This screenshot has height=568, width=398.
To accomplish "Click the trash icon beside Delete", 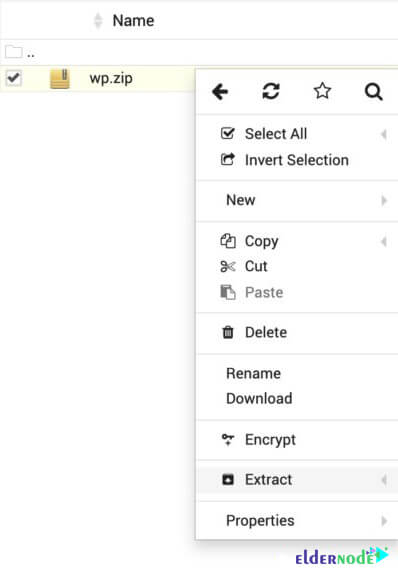I will pyautogui.click(x=228, y=332).
